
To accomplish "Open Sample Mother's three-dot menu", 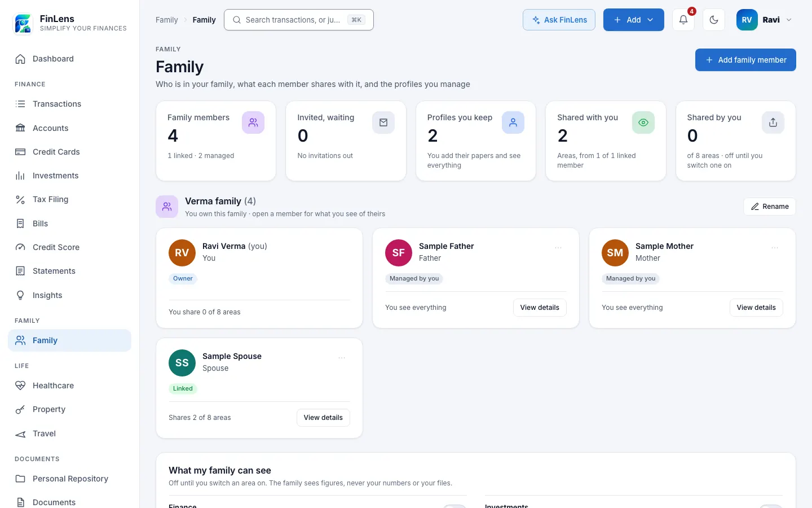I will tap(775, 248).
